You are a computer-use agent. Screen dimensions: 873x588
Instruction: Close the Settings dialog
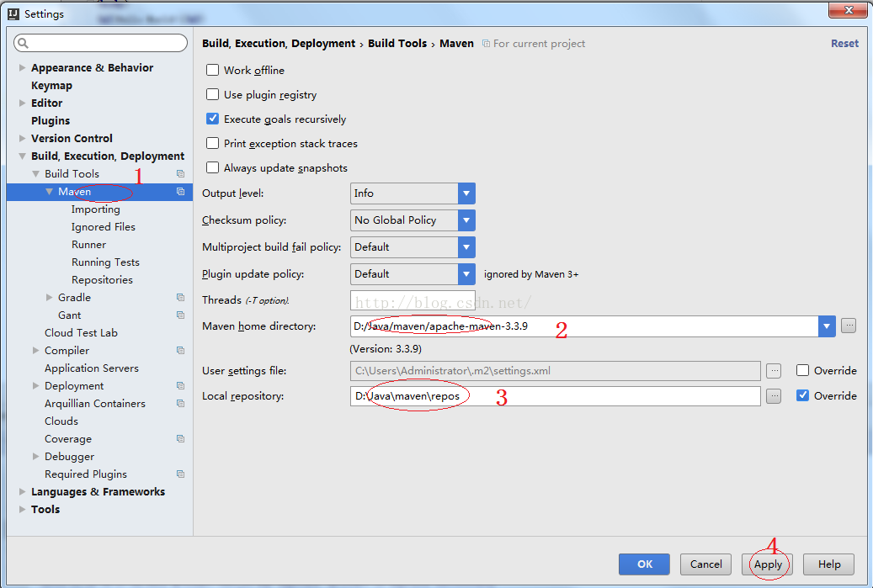pos(848,10)
